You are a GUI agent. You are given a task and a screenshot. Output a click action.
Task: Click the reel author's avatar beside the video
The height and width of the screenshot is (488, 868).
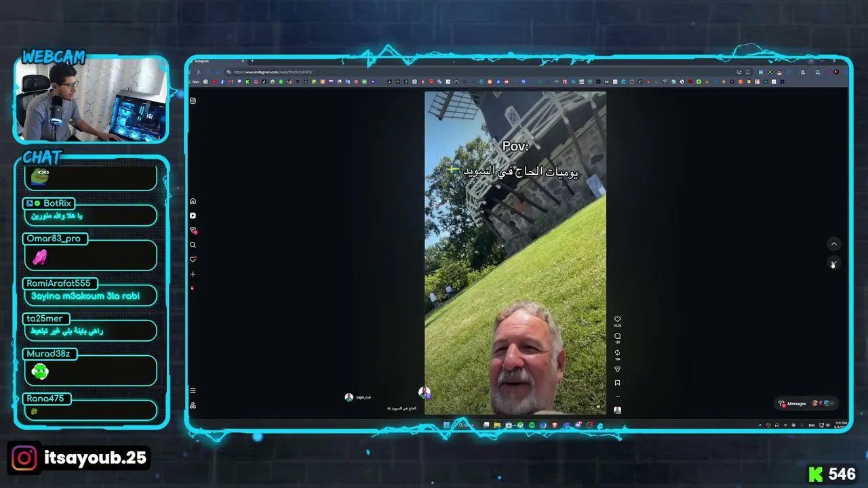(424, 392)
